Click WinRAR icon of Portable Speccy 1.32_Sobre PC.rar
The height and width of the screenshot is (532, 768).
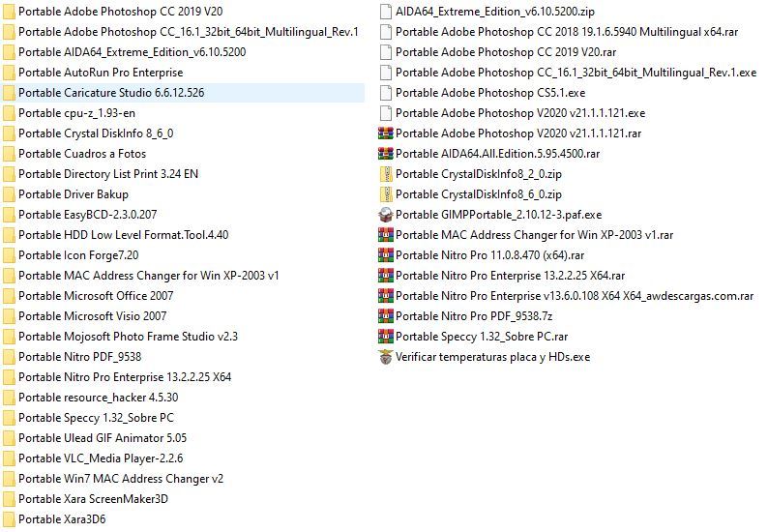pyautogui.click(x=386, y=337)
